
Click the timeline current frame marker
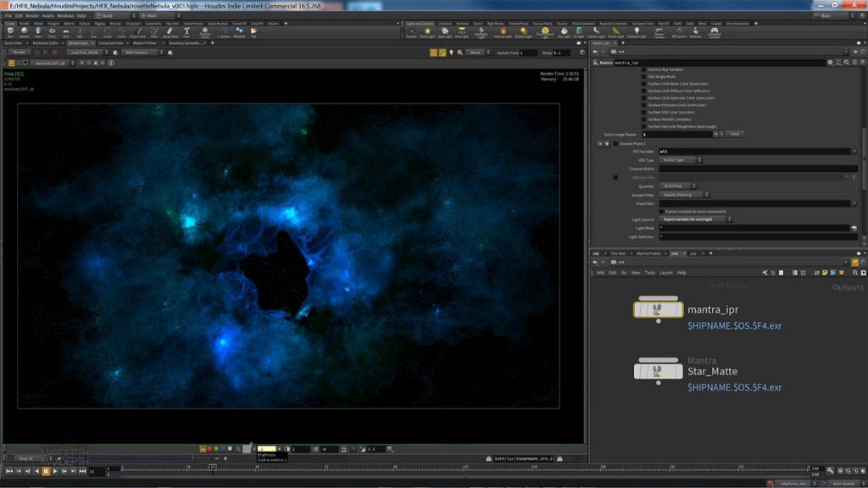213,468
